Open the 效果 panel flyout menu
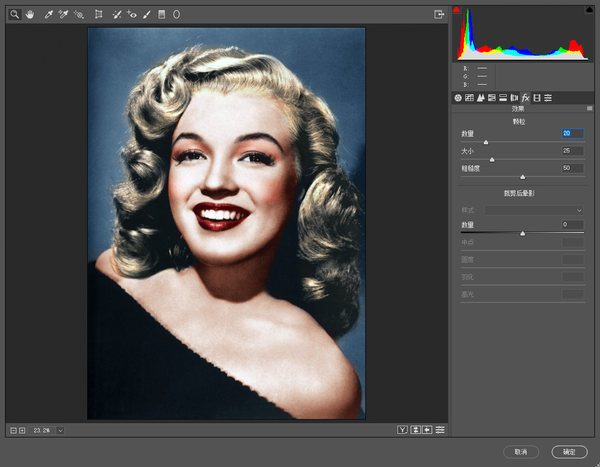This screenshot has height=467, width=600. coord(589,108)
